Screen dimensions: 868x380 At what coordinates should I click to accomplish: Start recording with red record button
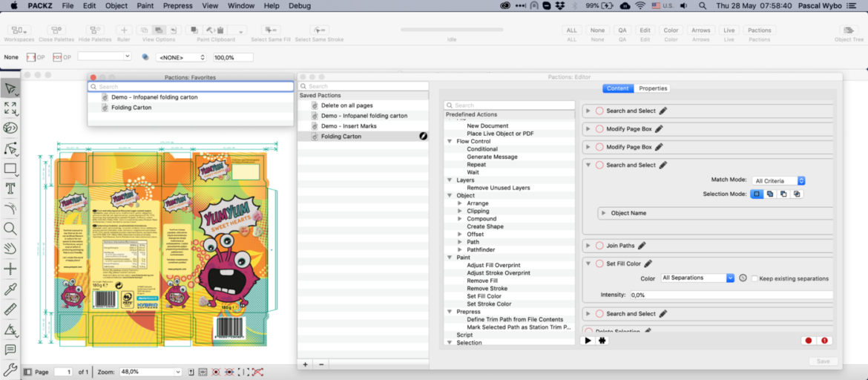point(808,341)
